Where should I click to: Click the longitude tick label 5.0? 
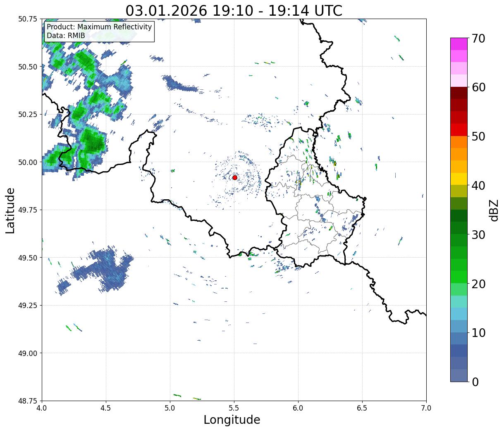click(170, 408)
